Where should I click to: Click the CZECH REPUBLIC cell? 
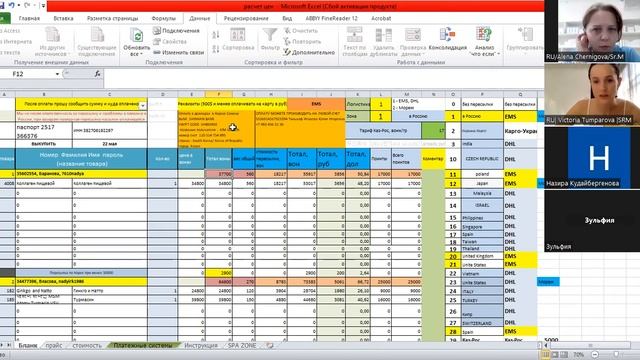(x=482, y=159)
